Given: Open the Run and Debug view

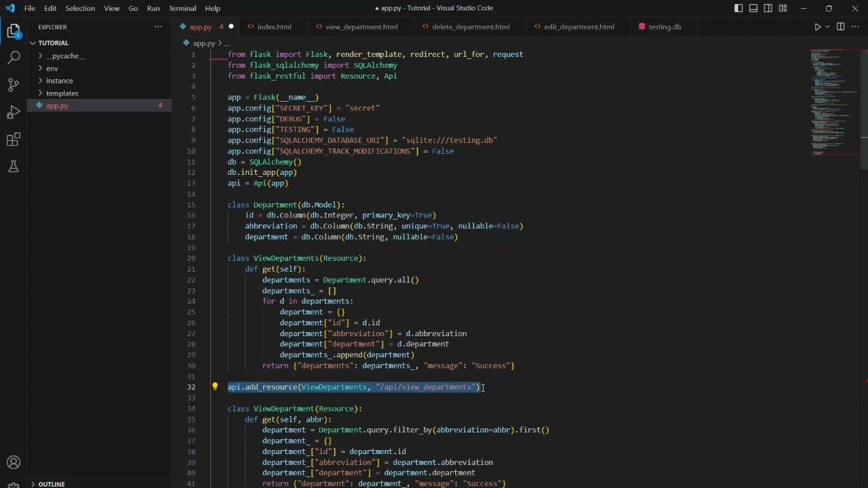Looking at the screenshot, I should [x=14, y=112].
